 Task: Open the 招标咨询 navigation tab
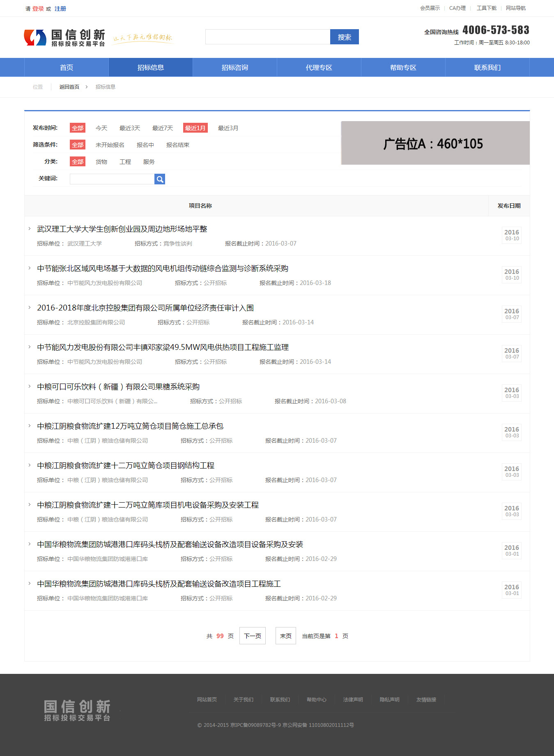(234, 67)
